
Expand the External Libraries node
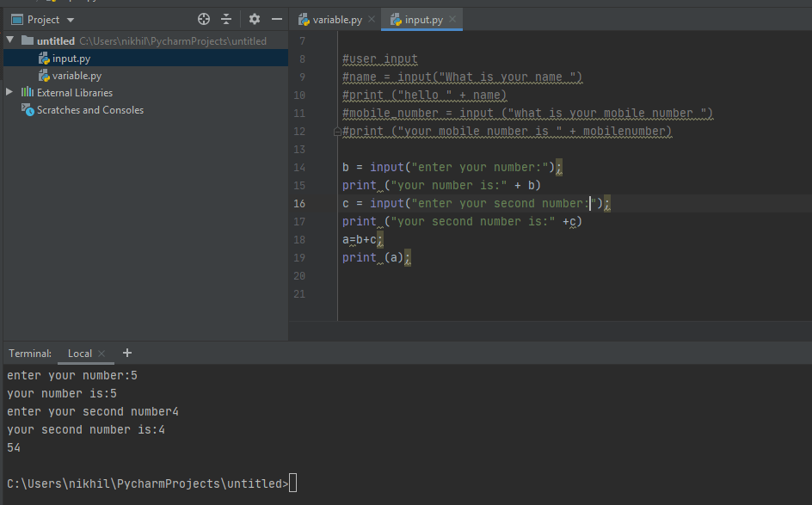coord(9,92)
